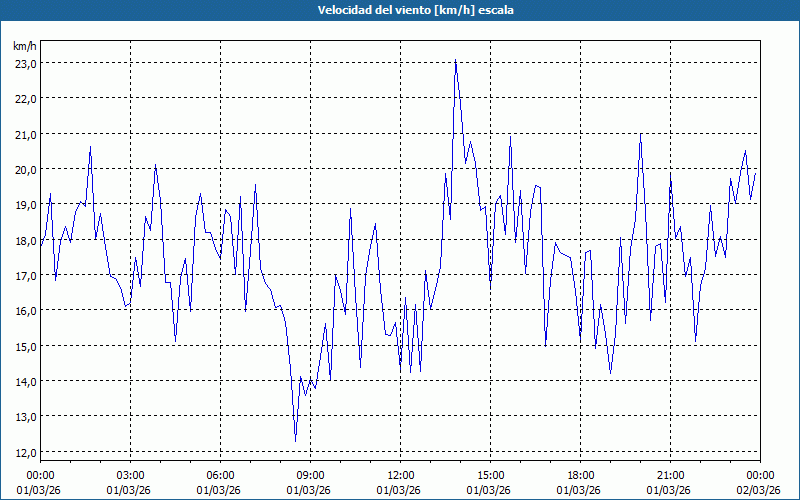Image resolution: width=800 pixels, height=500 pixels.
Task: Click the 16,0 y-axis tick label
Action: pyautogui.click(x=24, y=310)
